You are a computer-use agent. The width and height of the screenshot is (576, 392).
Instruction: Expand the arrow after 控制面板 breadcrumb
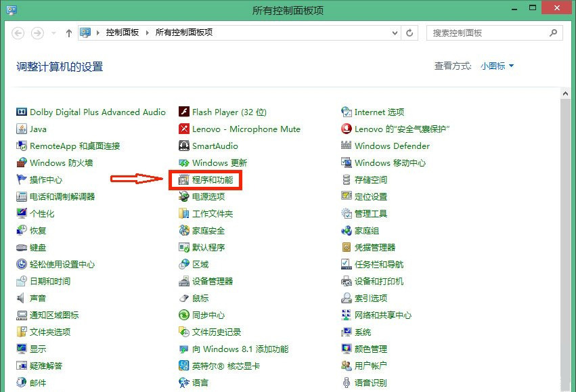(x=147, y=32)
